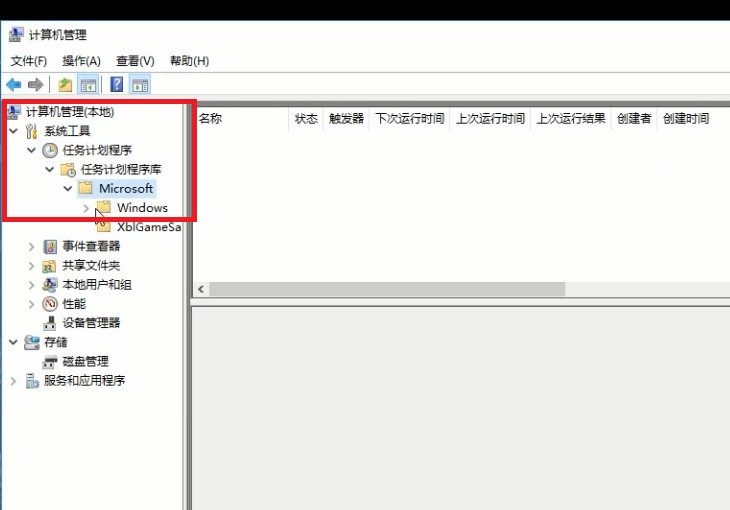This screenshot has height=510, width=730.
Task: Click the 任务计划程序 clock icon
Action: pyautogui.click(x=50, y=150)
